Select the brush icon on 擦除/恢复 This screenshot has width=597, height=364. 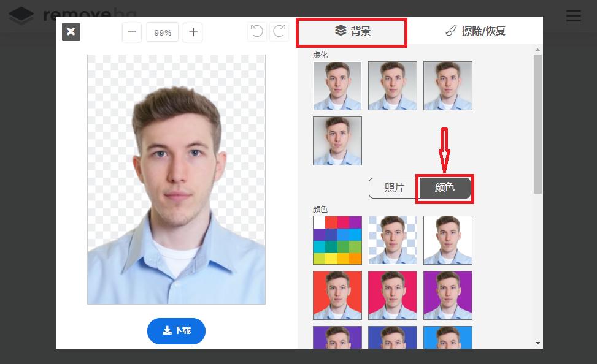coord(452,29)
